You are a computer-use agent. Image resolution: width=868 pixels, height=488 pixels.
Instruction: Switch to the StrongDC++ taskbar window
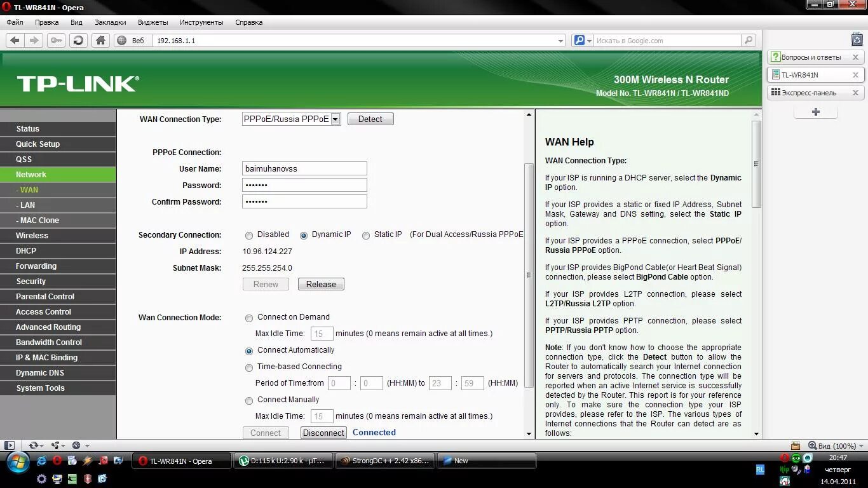coord(384,461)
